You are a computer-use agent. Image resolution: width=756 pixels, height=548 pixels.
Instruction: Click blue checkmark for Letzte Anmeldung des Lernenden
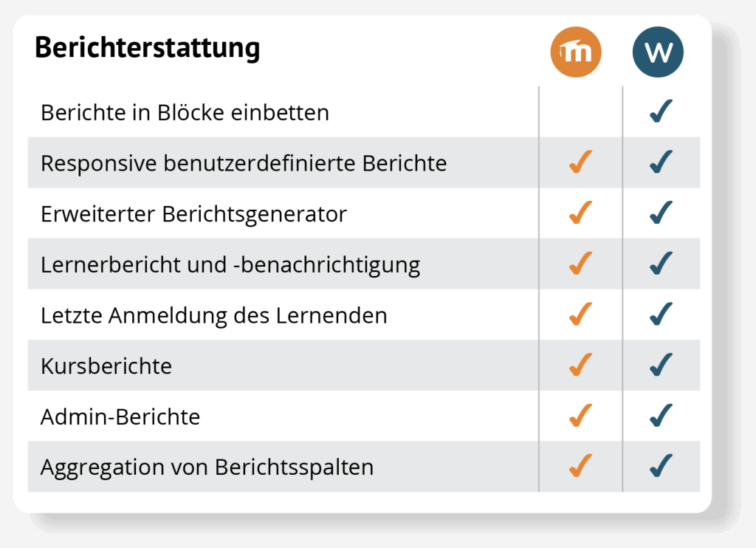click(661, 315)
